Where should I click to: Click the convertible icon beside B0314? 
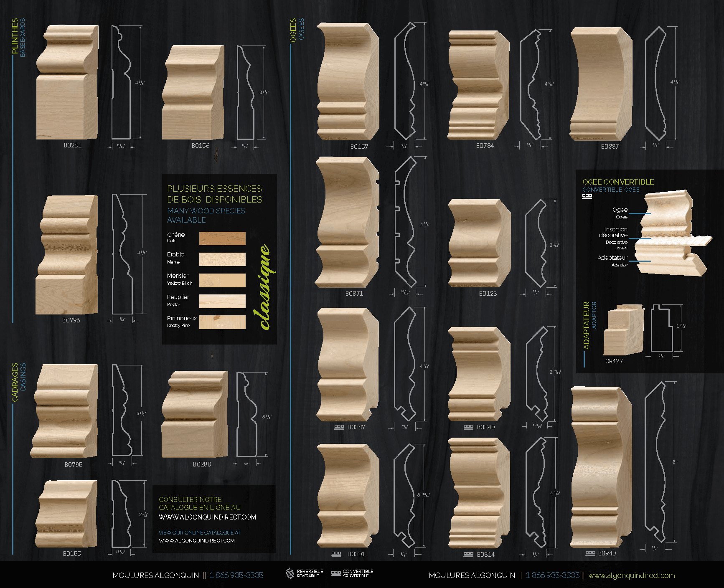pyautogui.click(x=468, y=555)
